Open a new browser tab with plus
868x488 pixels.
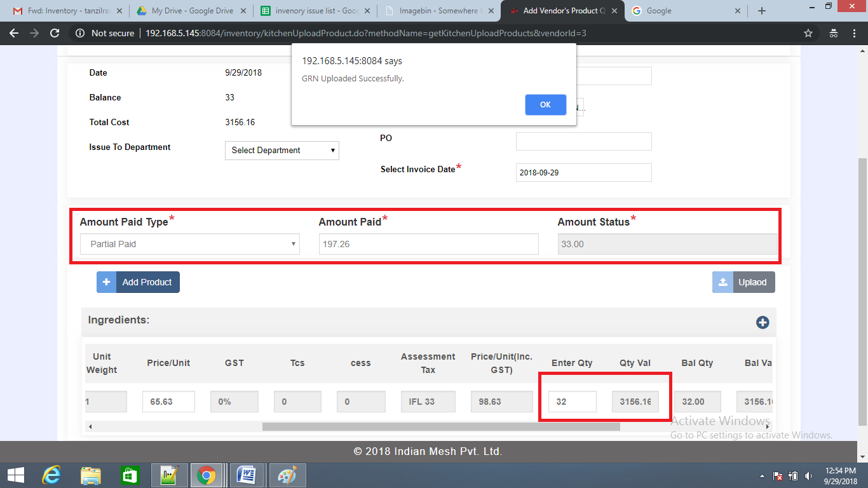[762, 11]
